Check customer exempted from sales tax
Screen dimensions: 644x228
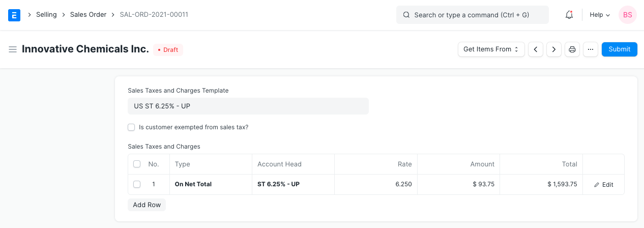132,127
